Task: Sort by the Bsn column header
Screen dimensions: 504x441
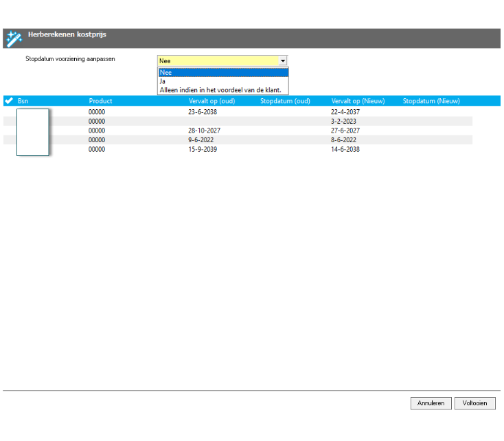Action: [23, 101]
